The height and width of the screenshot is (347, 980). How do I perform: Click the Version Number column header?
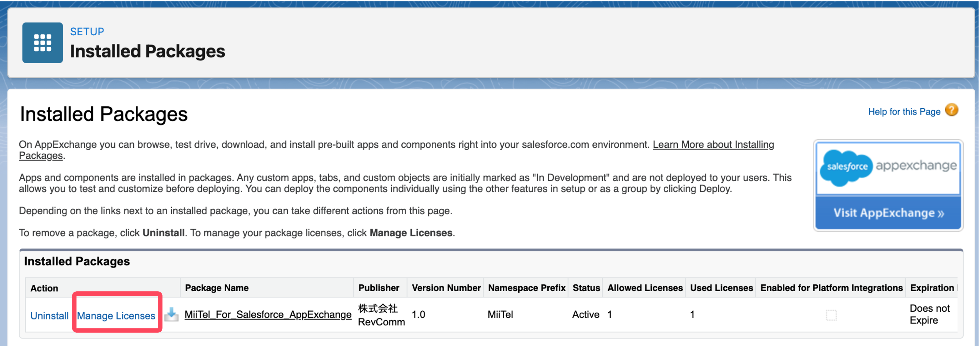[446, 288]
